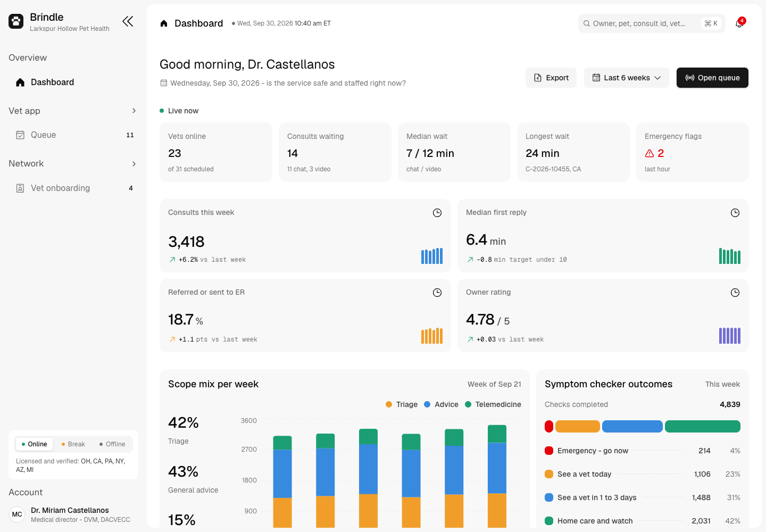Go to Vet onboarding in sidebar
The width and height of the screenshot is (766, 532).
[x=73, y=188]
